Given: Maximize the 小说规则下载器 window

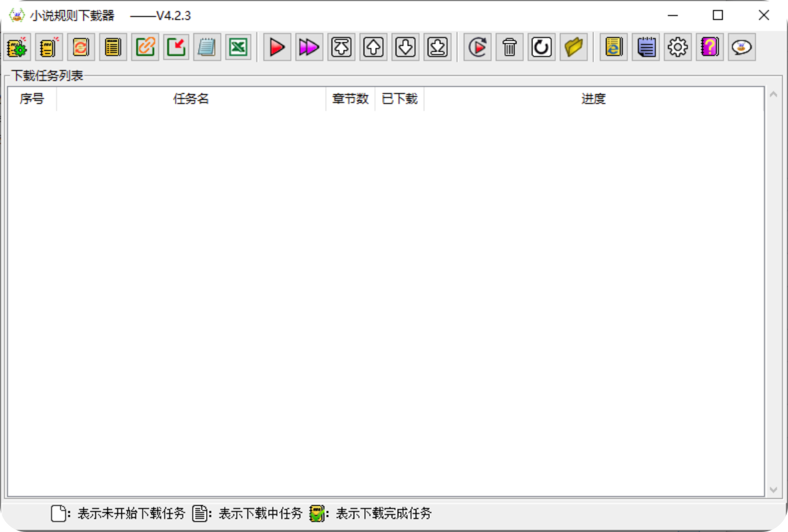Looking at the screenshot, I should (x=718, y=15).
